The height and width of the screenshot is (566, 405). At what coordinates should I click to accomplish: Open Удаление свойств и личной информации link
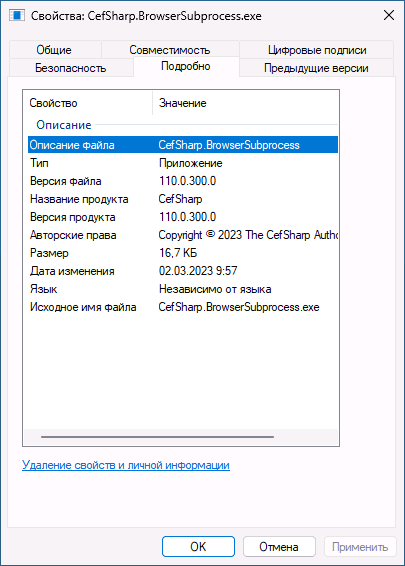click(x=126, y=465)
